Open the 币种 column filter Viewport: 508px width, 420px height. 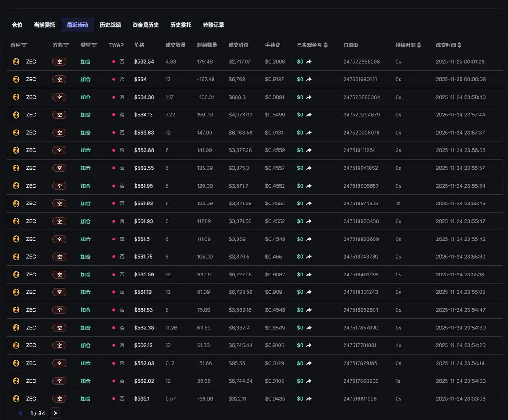24,45
